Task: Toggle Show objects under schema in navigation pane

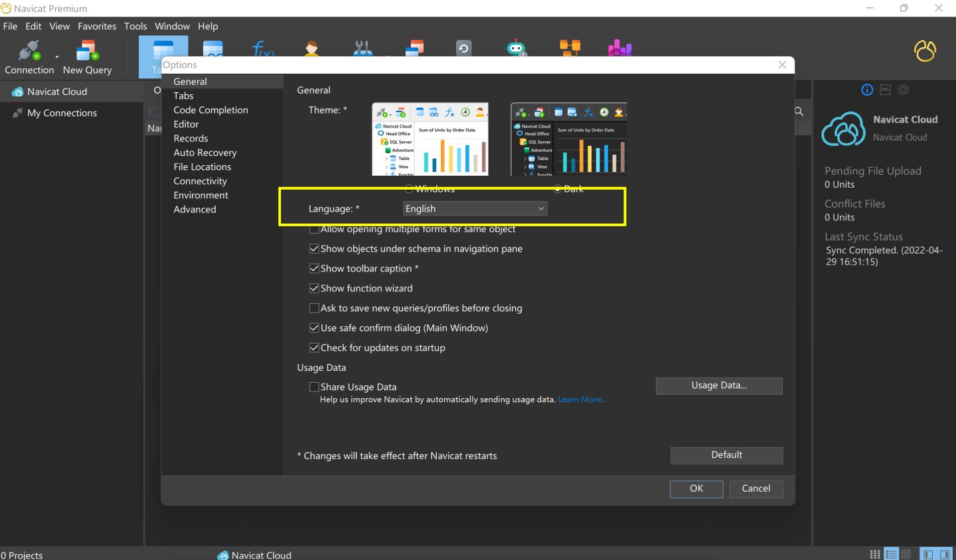Action: [314, 249]
